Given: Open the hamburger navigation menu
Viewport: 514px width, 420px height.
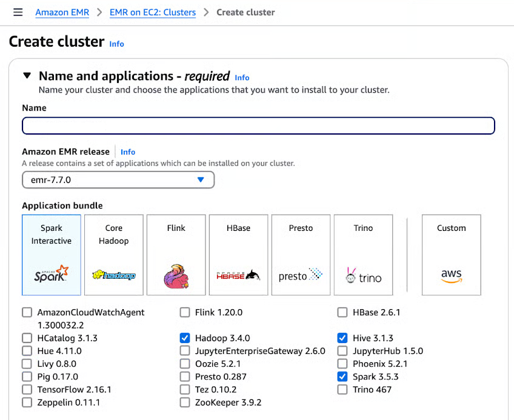Looking at the screenshot, I should tap(18, 12).
